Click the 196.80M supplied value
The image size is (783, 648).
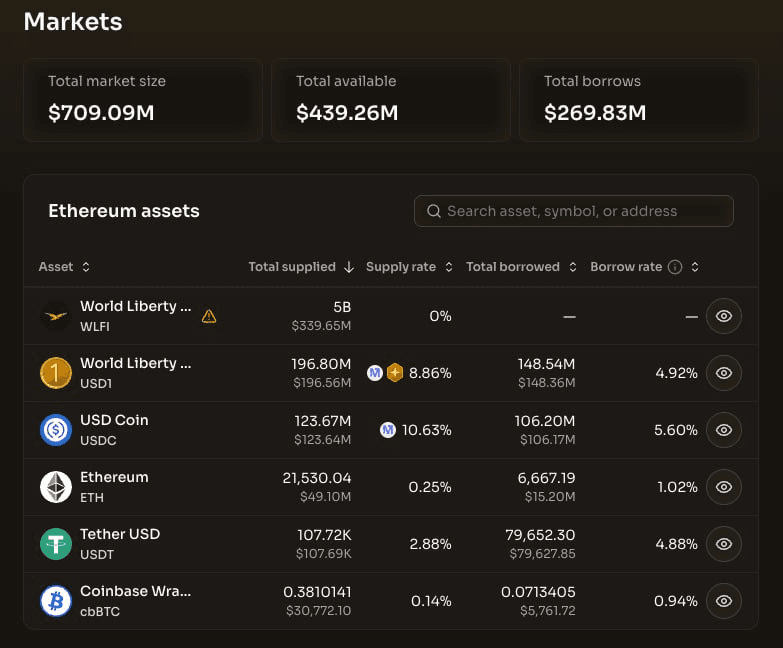[x=321, y=364]
